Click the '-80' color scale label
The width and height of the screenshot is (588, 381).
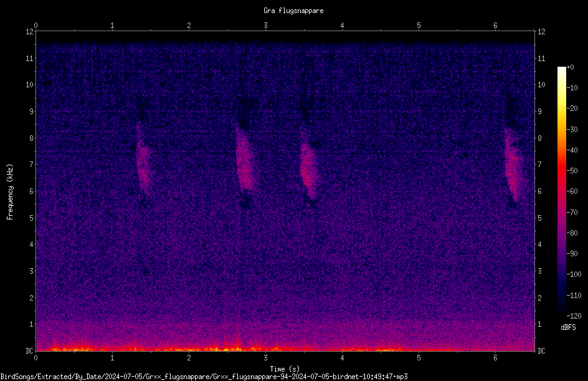(x=572, y=233)
